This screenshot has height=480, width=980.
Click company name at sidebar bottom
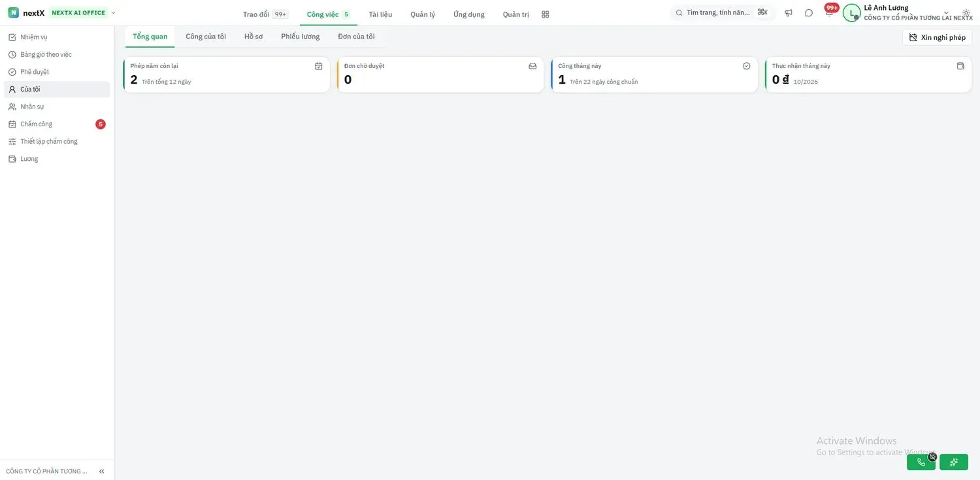[46, 471]
